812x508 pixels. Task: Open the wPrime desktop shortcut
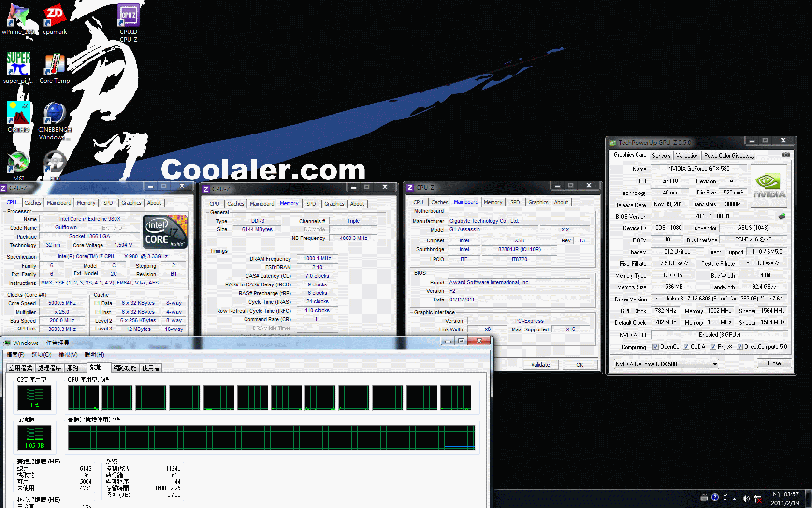click(x=18, y=19)
